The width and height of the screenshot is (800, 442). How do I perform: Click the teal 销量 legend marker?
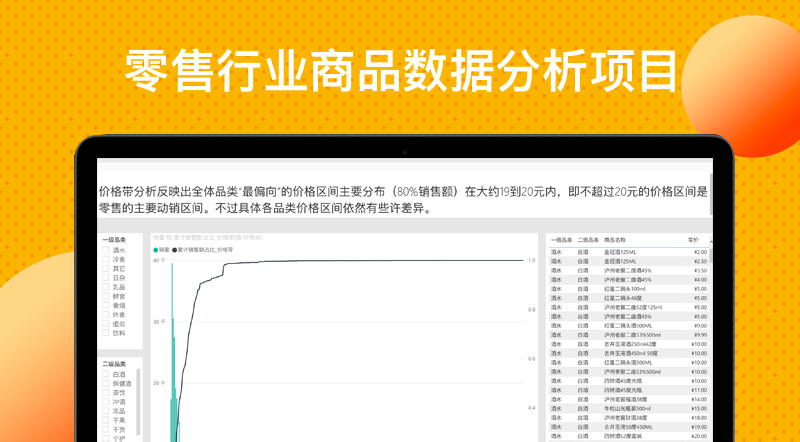[155, 249]
